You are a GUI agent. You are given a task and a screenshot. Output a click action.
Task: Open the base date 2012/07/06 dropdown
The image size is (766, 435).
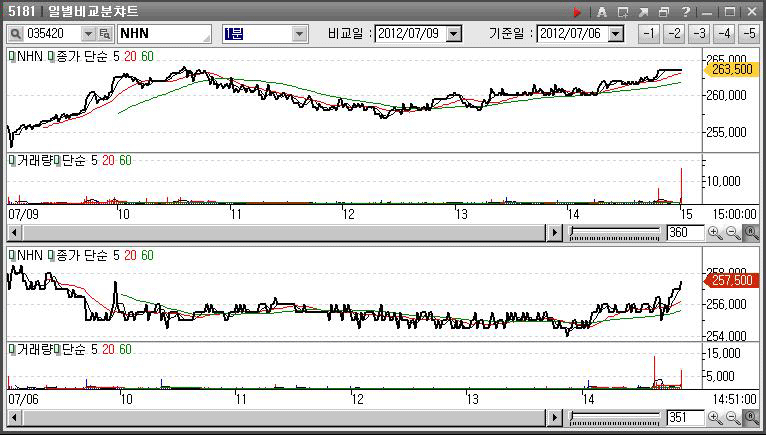[615, 33]
